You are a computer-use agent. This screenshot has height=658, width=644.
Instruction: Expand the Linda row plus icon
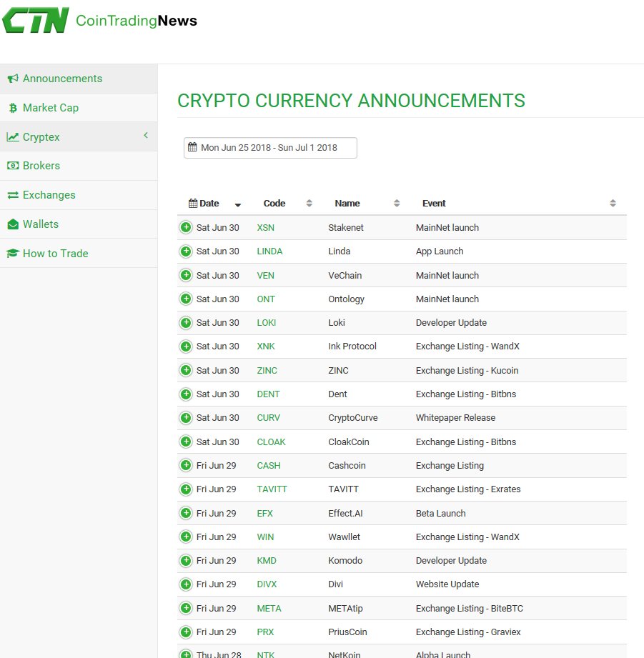(x=186, y=251)
